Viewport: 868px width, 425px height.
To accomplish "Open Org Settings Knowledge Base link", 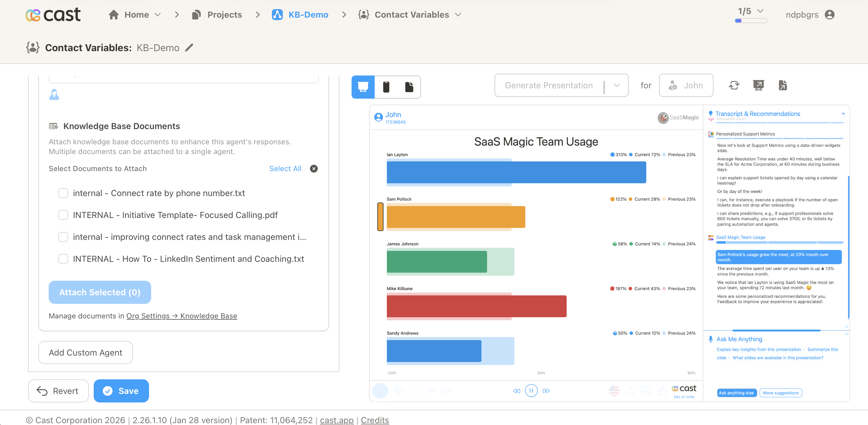I will pos(182,316).
